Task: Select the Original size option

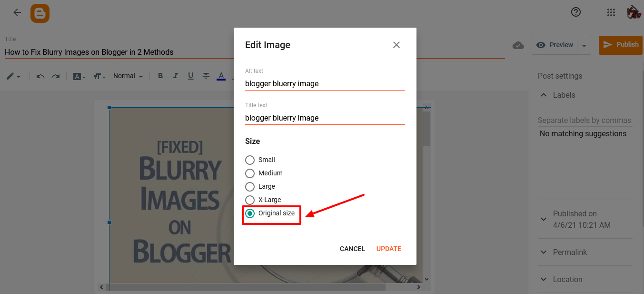Action: 250,213
